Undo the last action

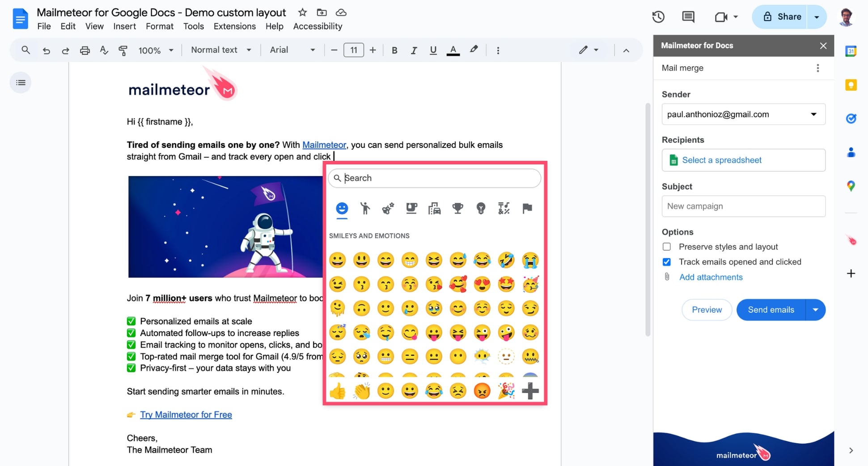pyautogui.click(x=46, y=50)
